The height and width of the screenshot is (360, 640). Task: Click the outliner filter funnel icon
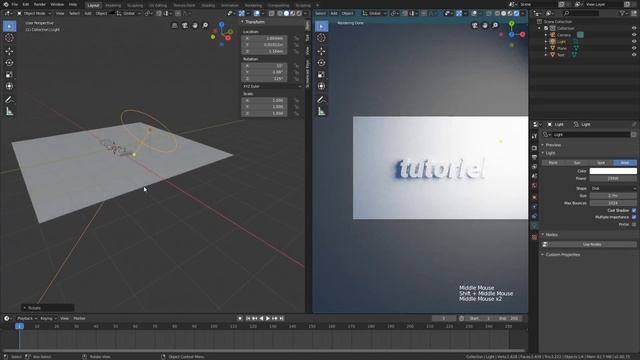tap(622, 13)
